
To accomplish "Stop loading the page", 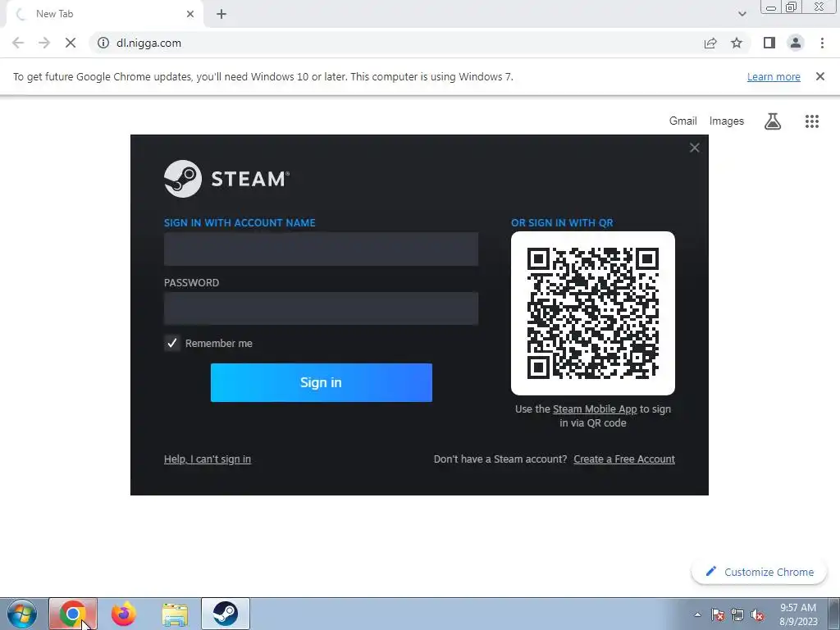I will coord(71,43).
